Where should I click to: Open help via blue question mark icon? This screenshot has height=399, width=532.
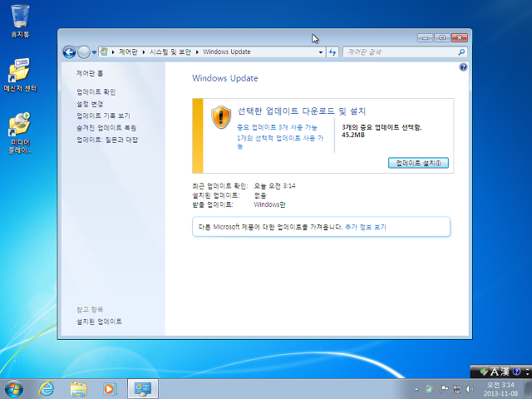click(x=463, y=66)
